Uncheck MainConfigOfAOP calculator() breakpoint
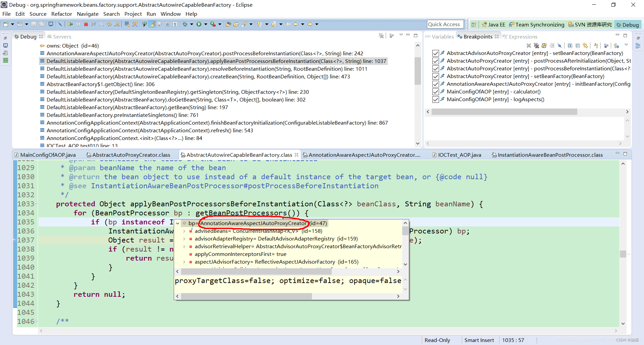 435,92
